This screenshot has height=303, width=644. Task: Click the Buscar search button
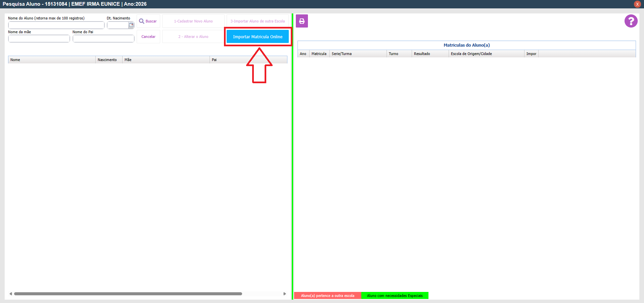148,21
